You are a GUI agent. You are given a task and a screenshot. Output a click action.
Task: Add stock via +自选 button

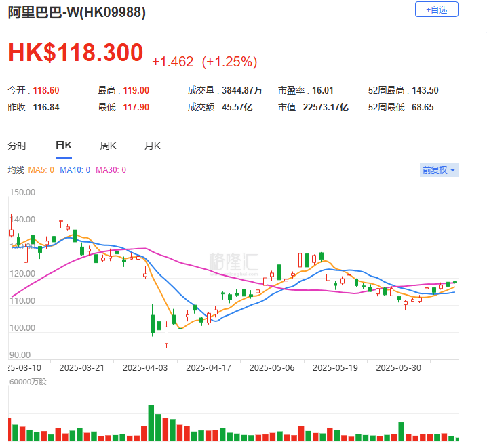coord(436,9)
